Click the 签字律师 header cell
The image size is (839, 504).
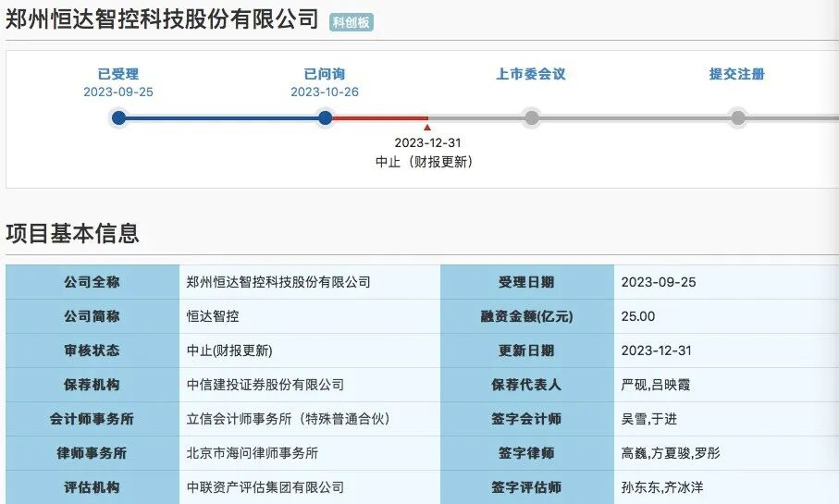point(526,453)
